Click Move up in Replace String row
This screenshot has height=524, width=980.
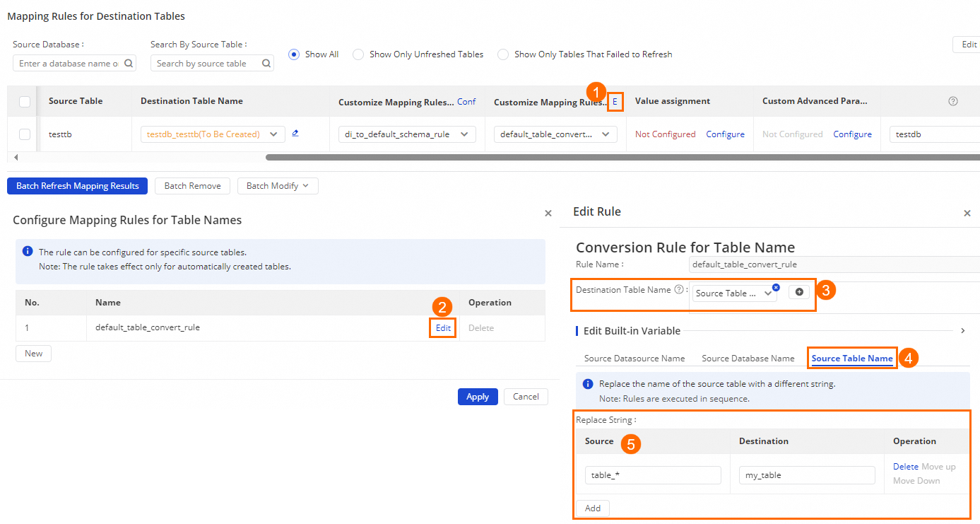[938, 467]
